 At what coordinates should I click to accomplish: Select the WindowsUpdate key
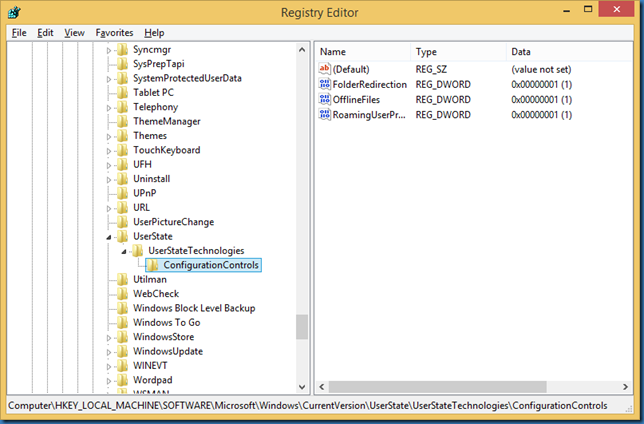[x=168, y=352]
